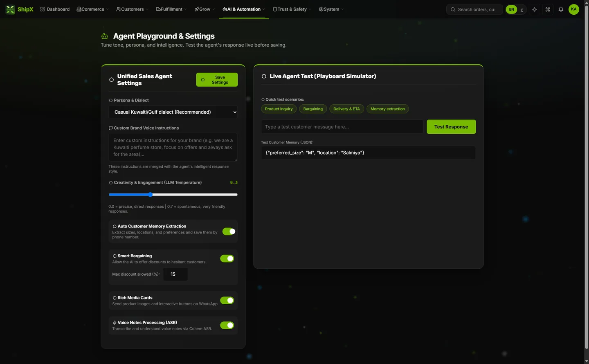Click the Custom Brand Voice Instructions textarea
The width and height of the screenshot is (589, 364).
(173, 147)
